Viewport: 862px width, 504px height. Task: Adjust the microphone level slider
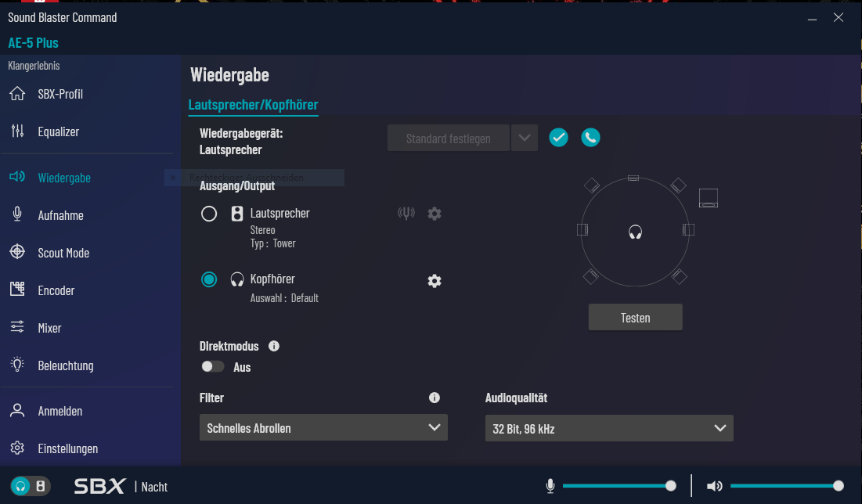[619, 486]
